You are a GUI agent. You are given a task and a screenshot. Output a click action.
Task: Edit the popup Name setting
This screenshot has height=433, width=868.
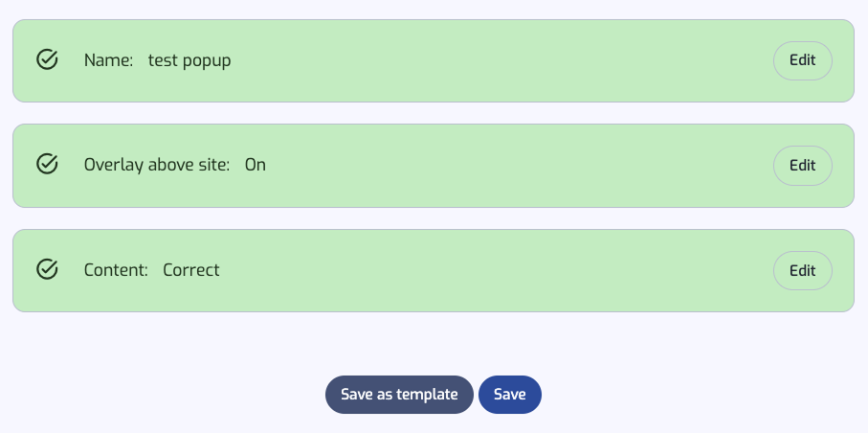pos(803,60)
